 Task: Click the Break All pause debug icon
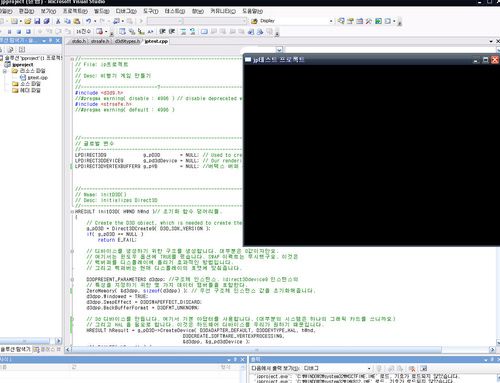pos(9,32)
